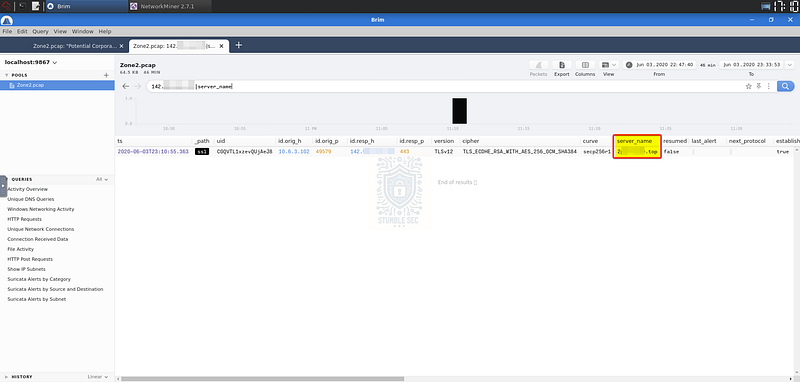Viewport: 800px width, 382px height.
Task: Close the active Zone2.pcap 142 tab
Action: tap(221, 45)
